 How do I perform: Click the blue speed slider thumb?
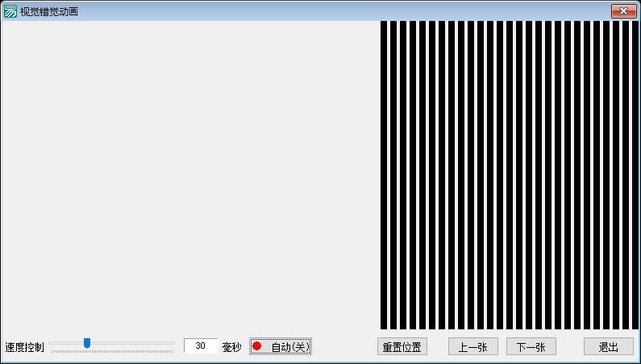point(87,343)
